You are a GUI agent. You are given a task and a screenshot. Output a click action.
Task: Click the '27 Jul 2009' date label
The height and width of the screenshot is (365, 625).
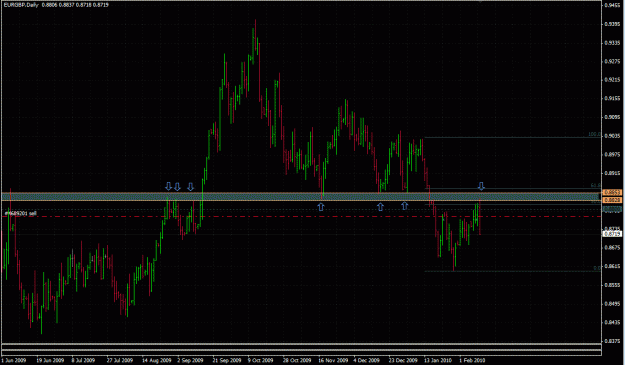[119, 360]
